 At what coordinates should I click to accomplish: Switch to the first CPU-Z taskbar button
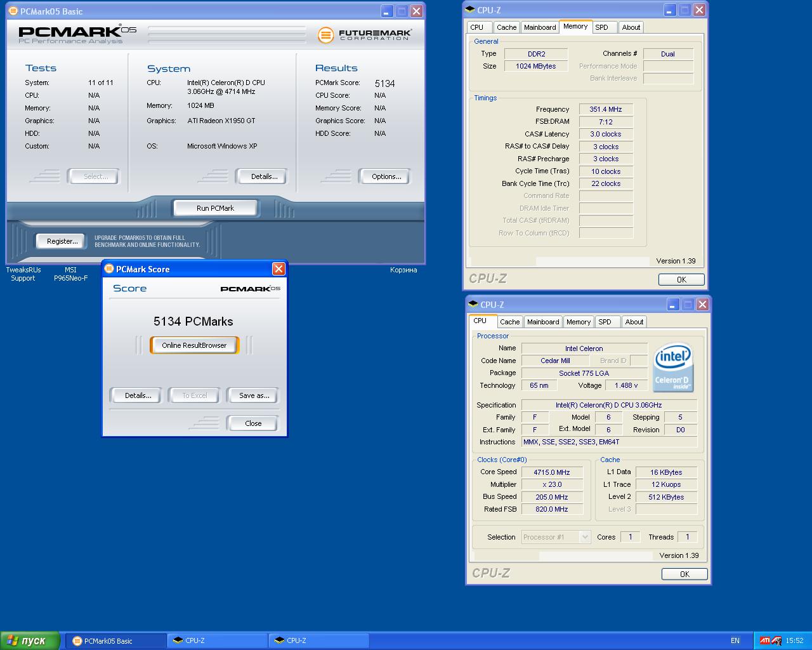(218, 640)
